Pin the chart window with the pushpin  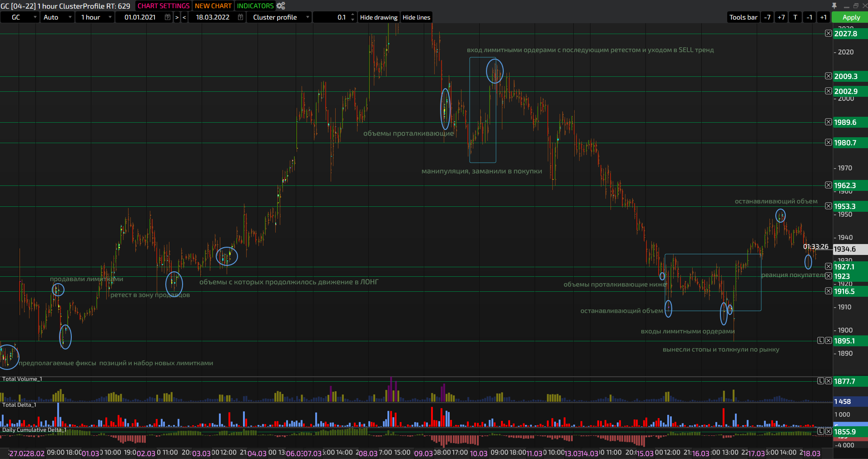pyautogui.click(x=834, y=5)
